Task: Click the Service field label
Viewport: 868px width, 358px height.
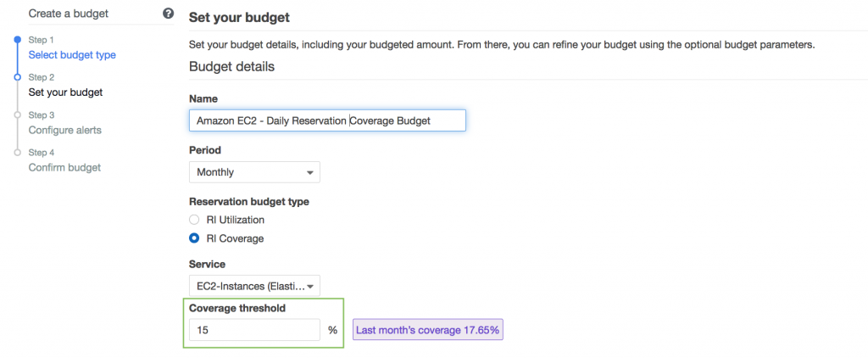Action: [208, 265]
